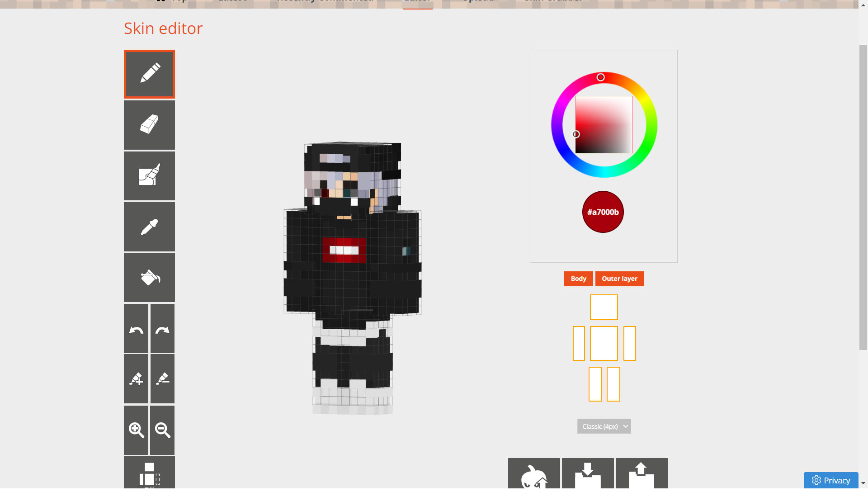The height and width of the screenshot is (492, 868).
Task: Select the Zoom in tool
Action: [137, 430]
